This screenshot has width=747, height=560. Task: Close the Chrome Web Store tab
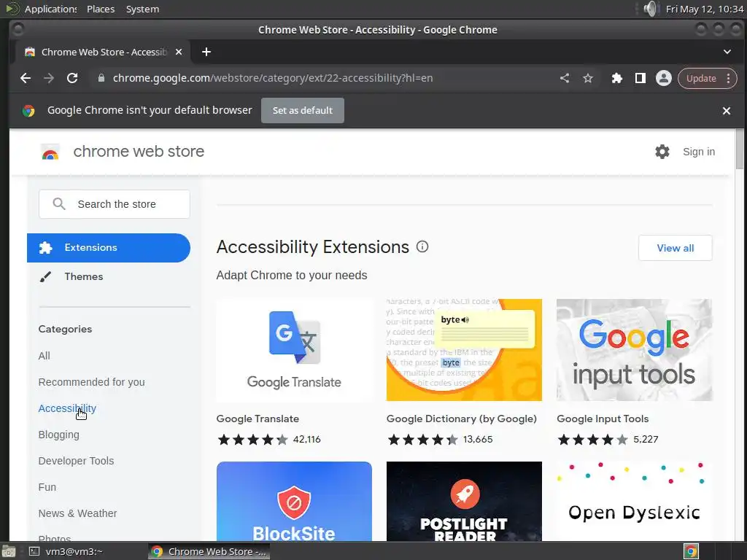(179, 52)
